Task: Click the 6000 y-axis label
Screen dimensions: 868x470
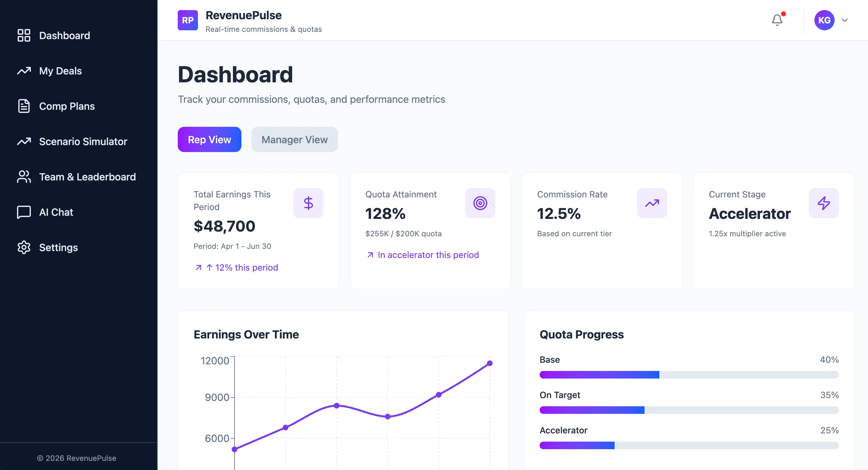Action: 217,438
